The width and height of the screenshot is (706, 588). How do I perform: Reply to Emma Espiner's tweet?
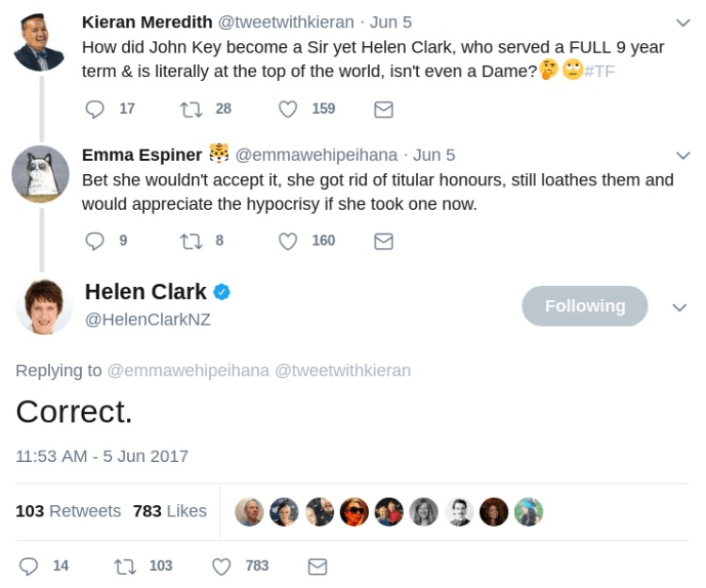[x=95, y=240]
